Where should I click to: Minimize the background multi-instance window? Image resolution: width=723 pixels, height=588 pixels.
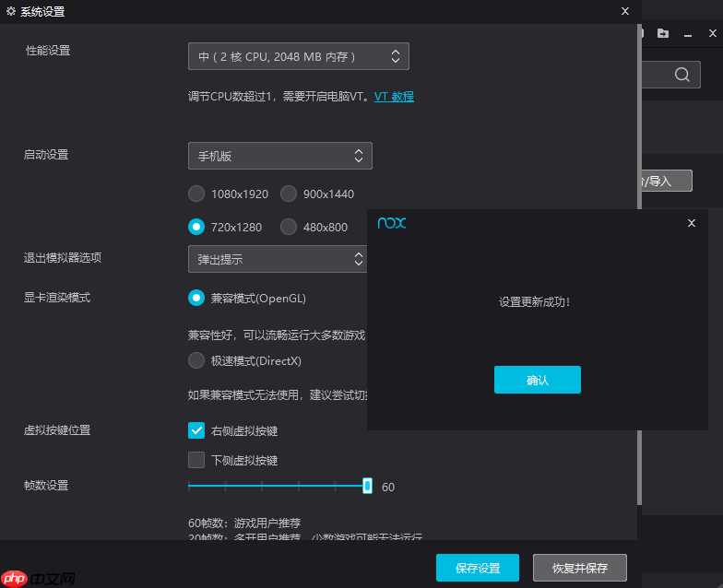coord(690,33)
